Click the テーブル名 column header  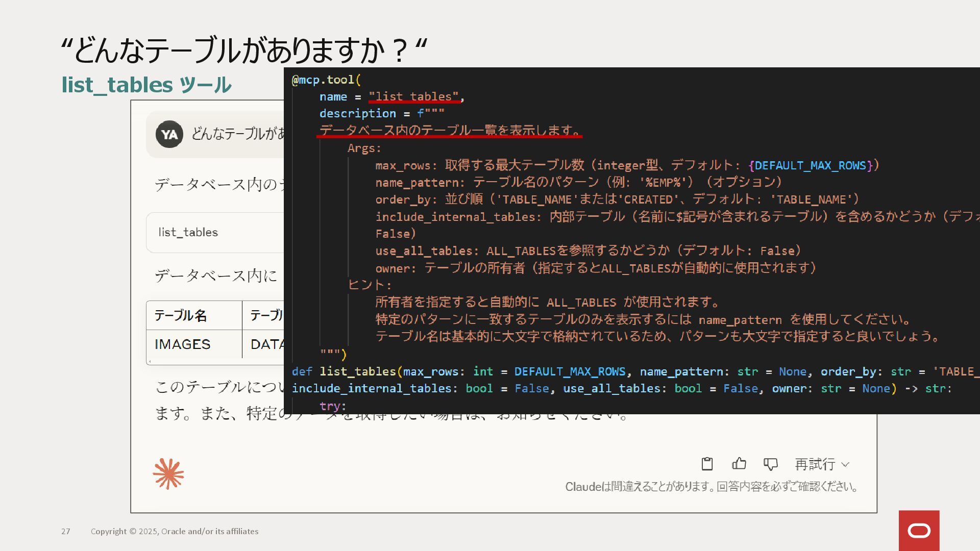(x=181, y=315)
